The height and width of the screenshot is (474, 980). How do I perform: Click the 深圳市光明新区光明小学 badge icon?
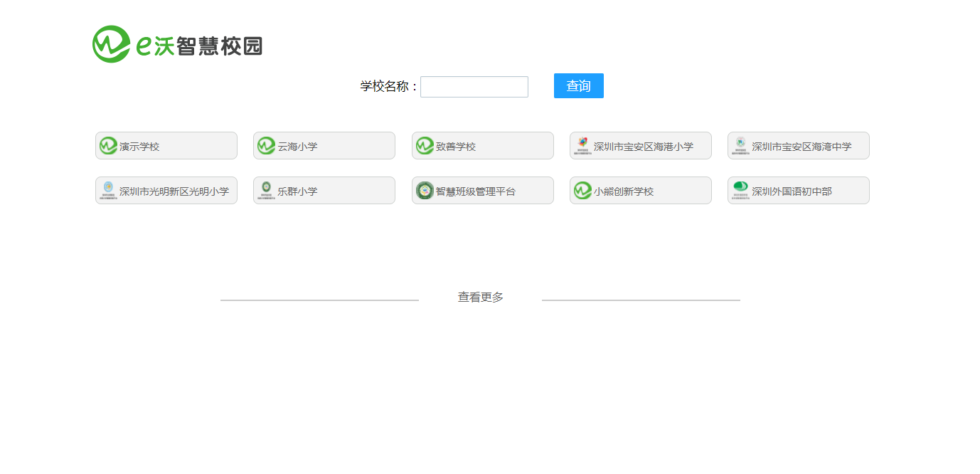click(108, 191)
